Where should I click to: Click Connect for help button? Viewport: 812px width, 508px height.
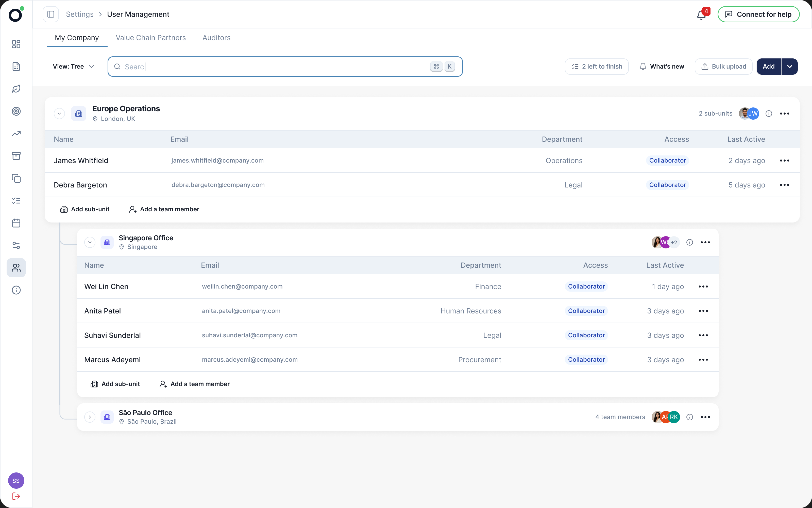(x=758, y=14)
